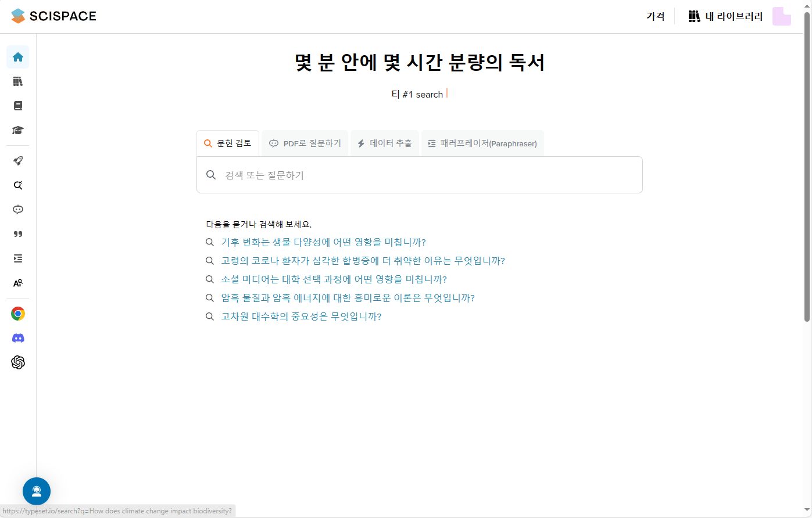The height and width of the screenshot is (518, 812).
Task: Focus the 검색 또는 질문하기 search field
Action: [420, 175]
